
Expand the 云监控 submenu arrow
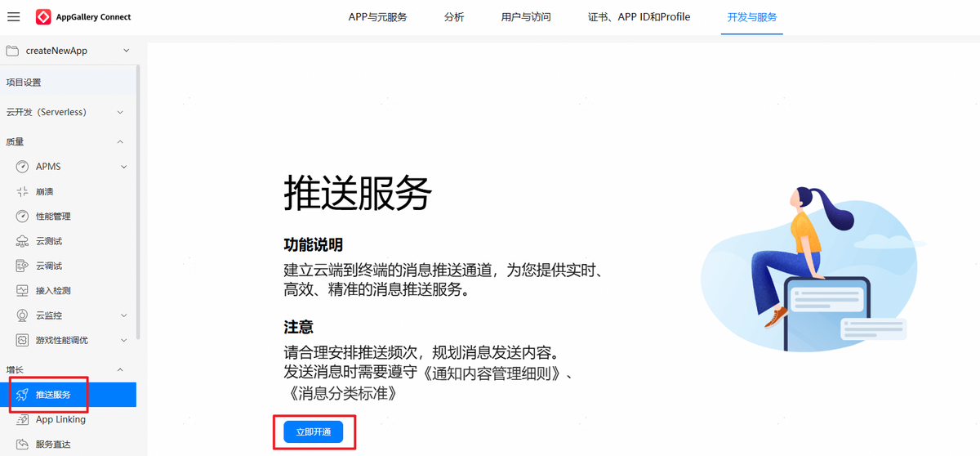click(x=123, y=315)
